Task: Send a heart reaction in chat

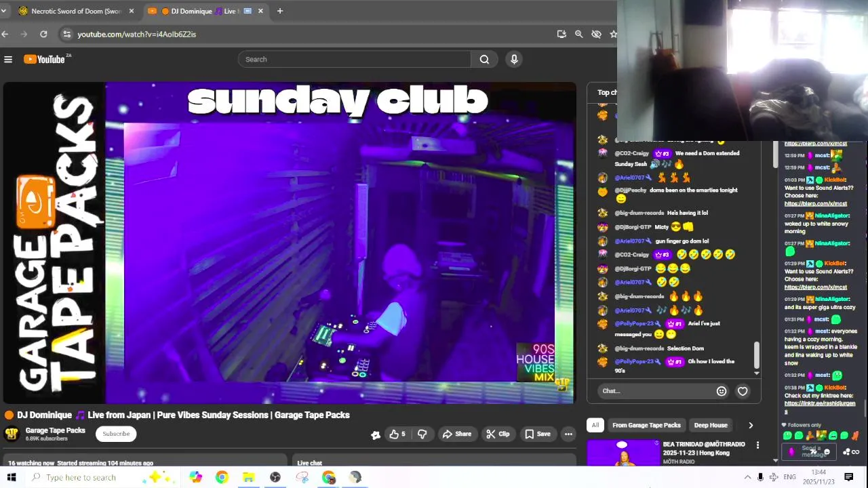Action: point(743,391)
